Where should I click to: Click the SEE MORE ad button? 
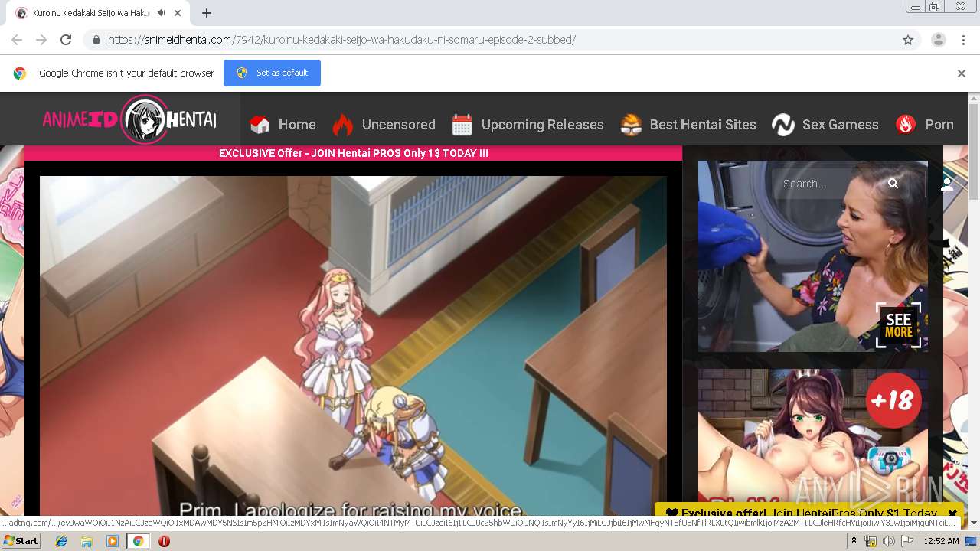coord(898,325)
